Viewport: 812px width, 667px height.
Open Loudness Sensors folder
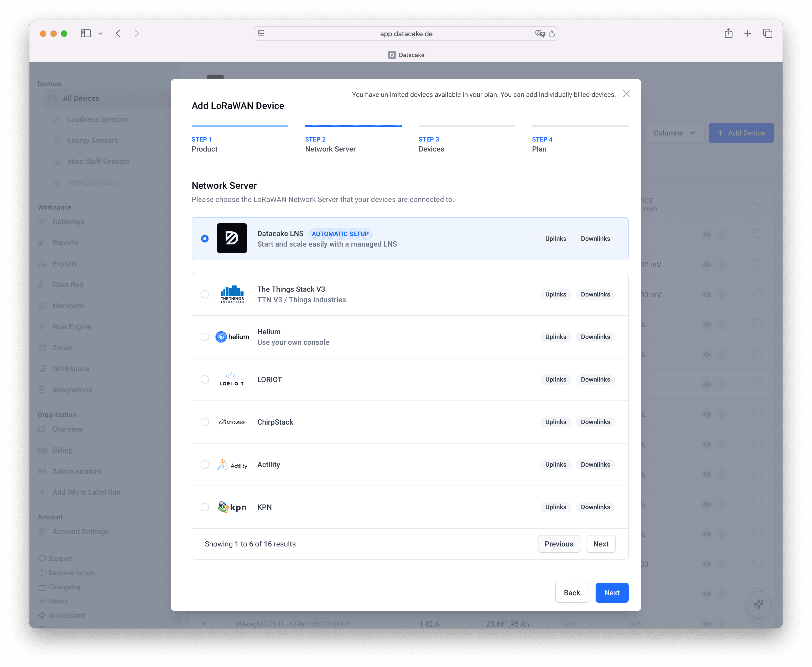point(97,119)
